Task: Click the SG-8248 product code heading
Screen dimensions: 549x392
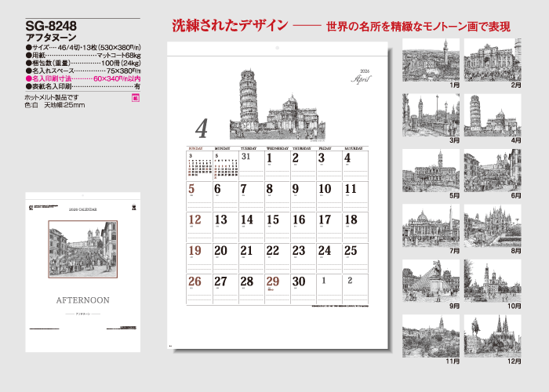Action: tap(51, 23)
